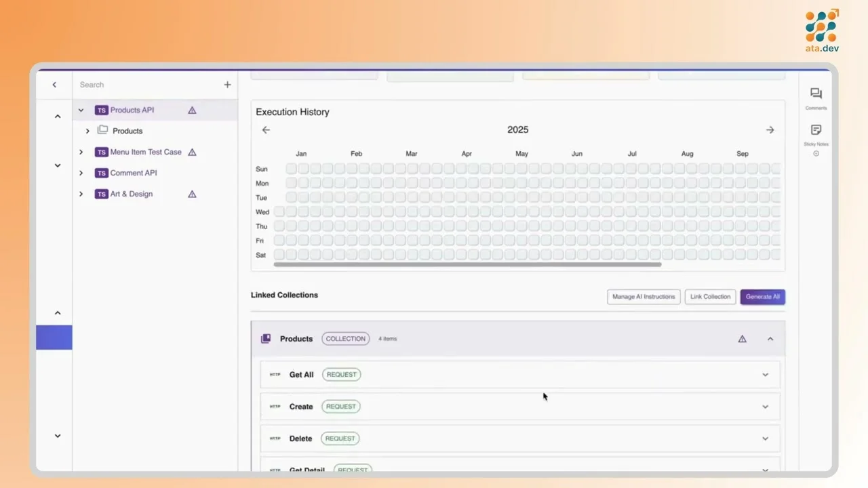Click the plus icon next to Search

click(227, 85)
